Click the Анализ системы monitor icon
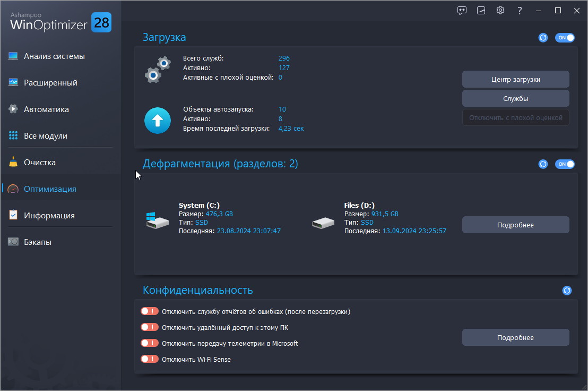The image size is (588, 391). pyautogui.click(x=13, y=56)
